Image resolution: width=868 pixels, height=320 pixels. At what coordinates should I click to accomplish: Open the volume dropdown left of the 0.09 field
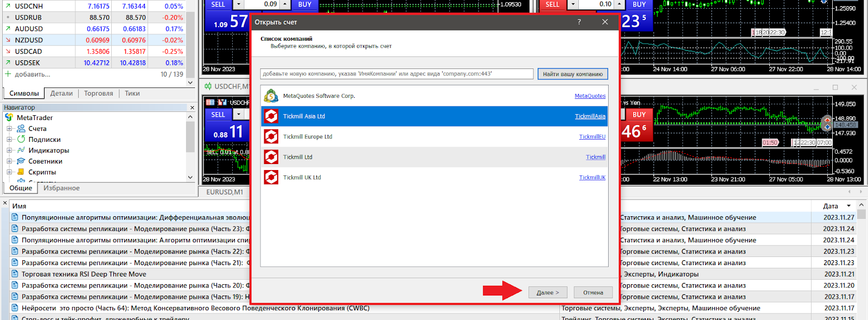point(239,4)
